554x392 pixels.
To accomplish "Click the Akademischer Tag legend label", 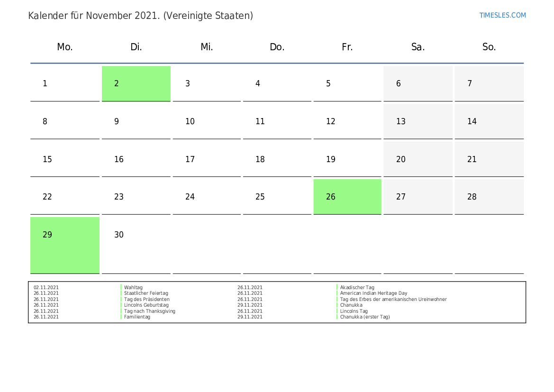I will 357,287.
